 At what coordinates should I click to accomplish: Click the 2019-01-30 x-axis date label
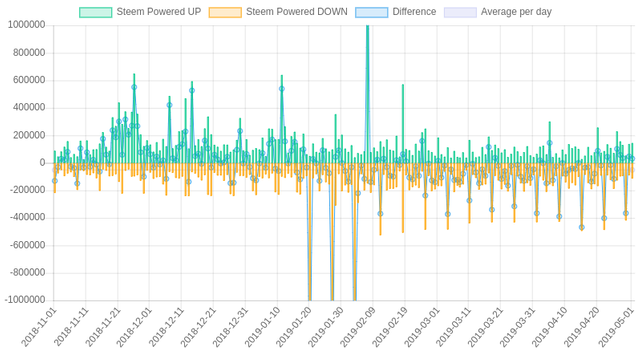click(x=326, y=327)
